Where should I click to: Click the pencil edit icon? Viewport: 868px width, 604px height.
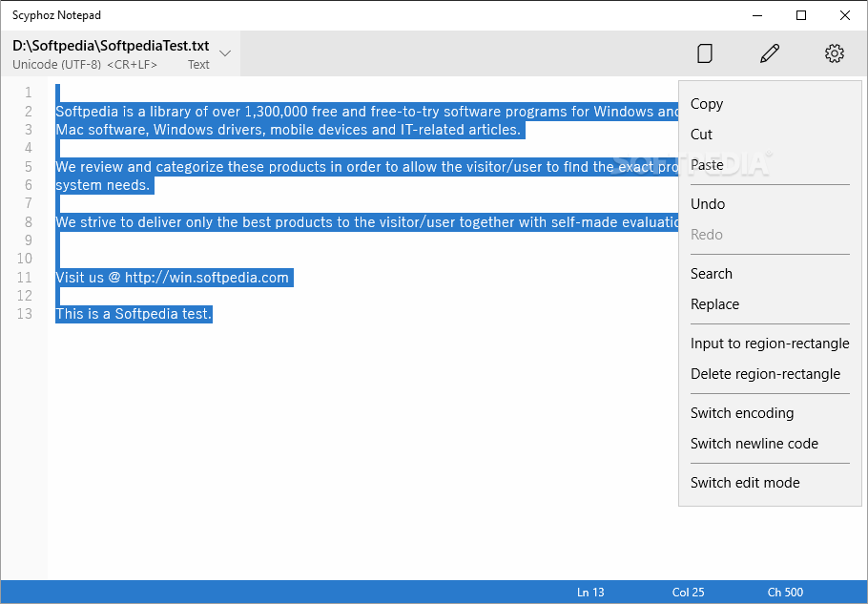click(770, 53)
